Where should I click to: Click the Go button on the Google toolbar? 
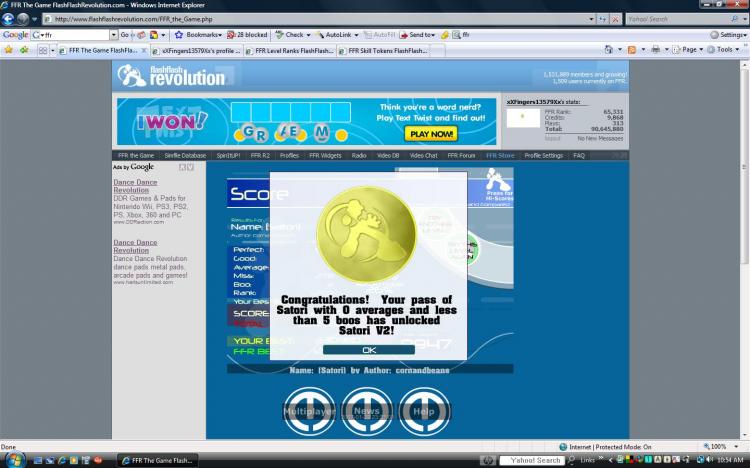click(x=125, y=35)
